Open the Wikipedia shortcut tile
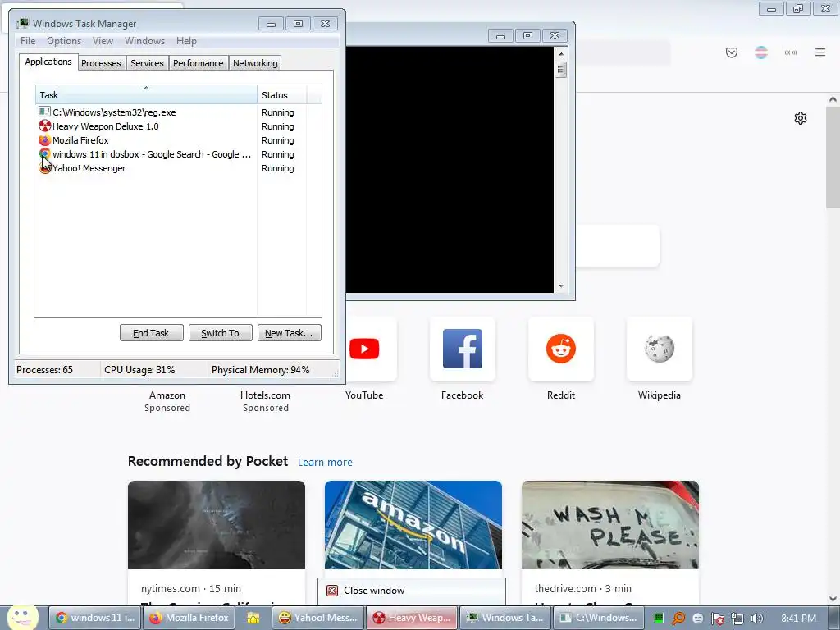Screen dimensions: 840x630 pos(660,349)
